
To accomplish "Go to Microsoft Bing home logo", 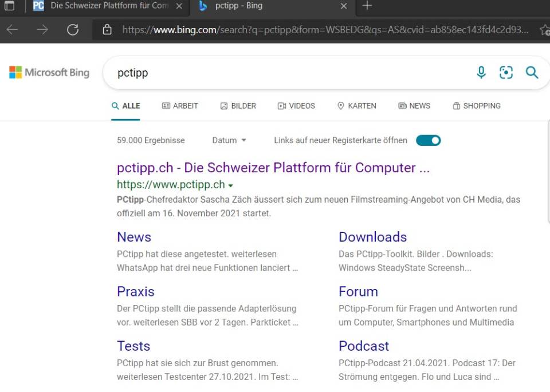I will tap(49, 73).
